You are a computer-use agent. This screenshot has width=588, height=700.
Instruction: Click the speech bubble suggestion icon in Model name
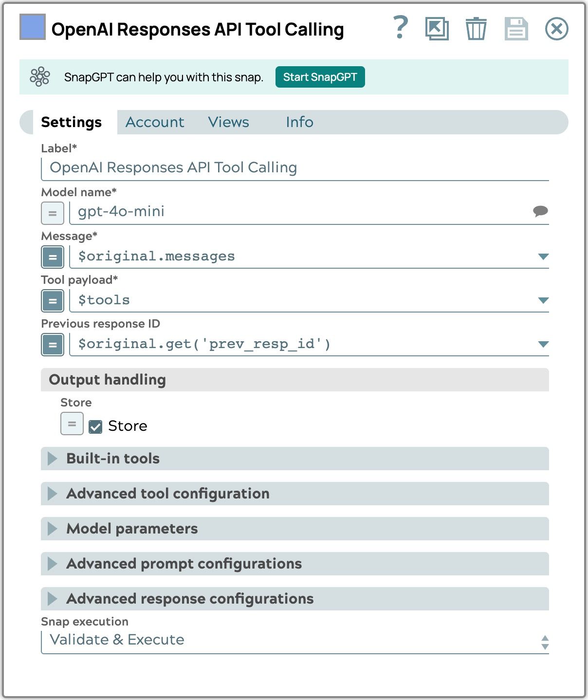[540, 211]
